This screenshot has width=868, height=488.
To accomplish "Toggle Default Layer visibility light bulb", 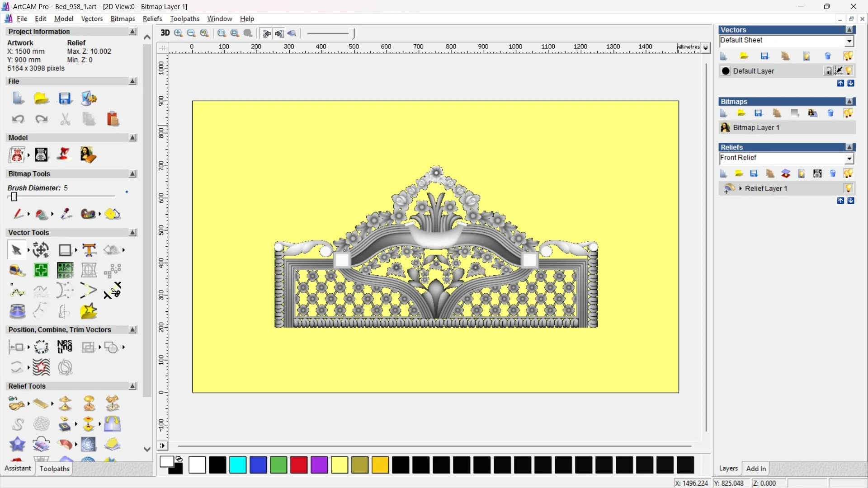I will (x=849, y=71).
